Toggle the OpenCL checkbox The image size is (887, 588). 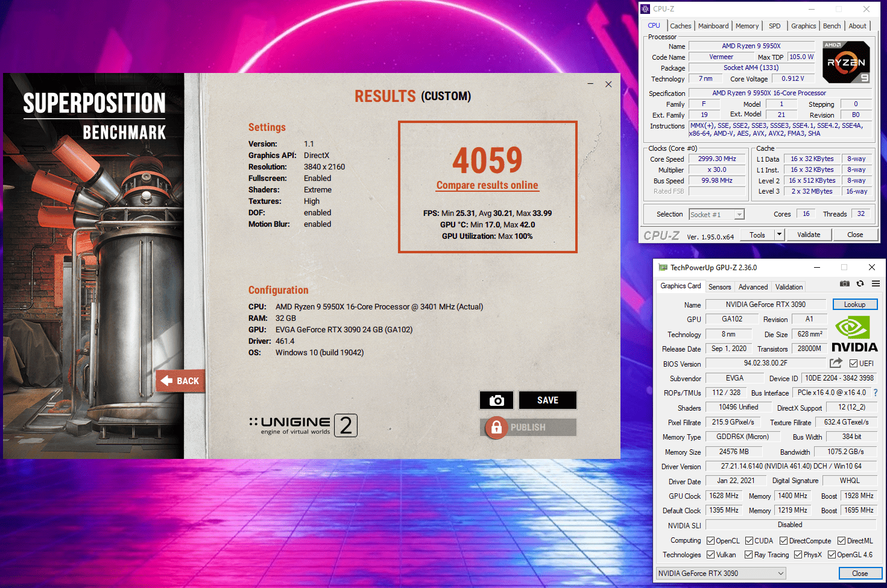[x=710, y=541]
